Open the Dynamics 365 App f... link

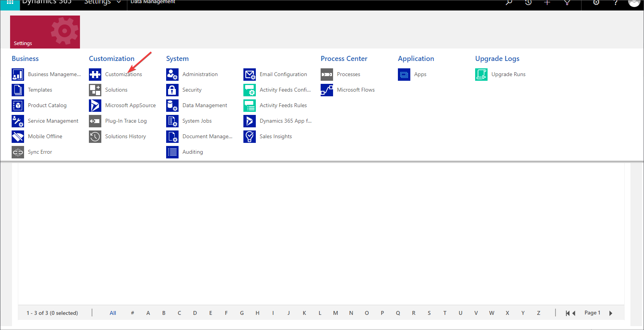point(286,121)
